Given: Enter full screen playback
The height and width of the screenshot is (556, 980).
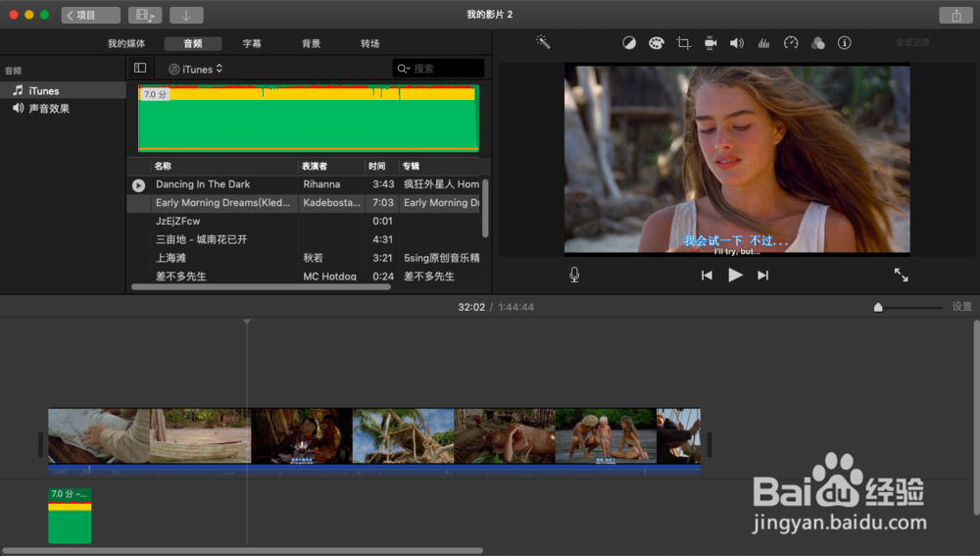Looking at the screenshot, I should 901,275.
